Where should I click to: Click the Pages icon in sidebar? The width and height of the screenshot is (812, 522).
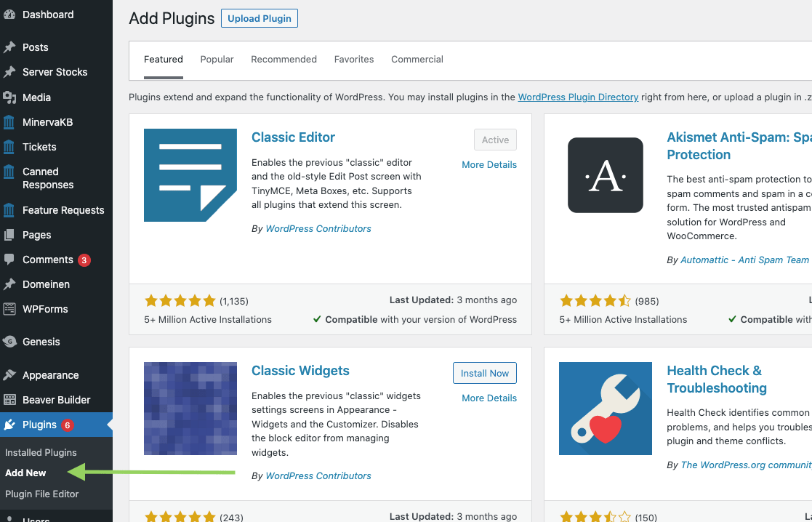click(9, 235)
